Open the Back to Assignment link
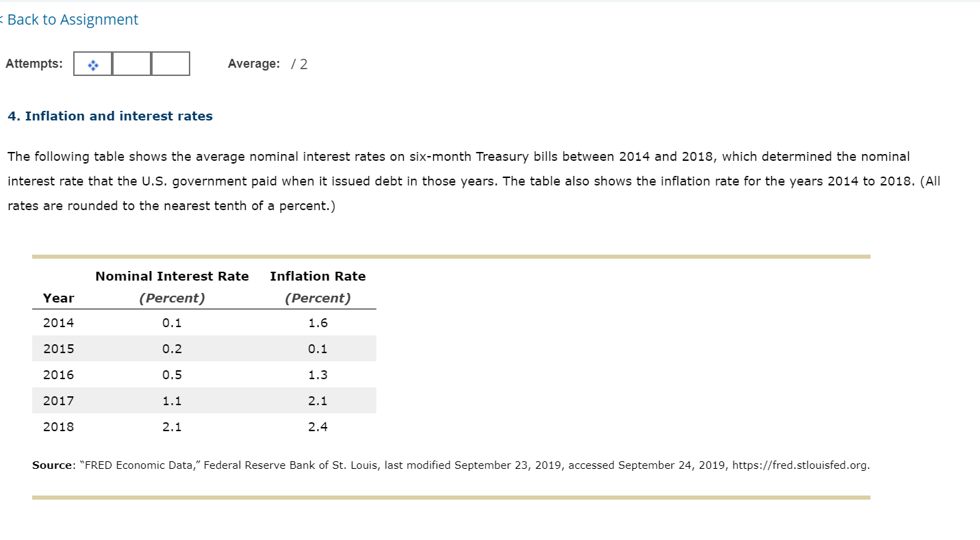980x540 pixels. 72,19
